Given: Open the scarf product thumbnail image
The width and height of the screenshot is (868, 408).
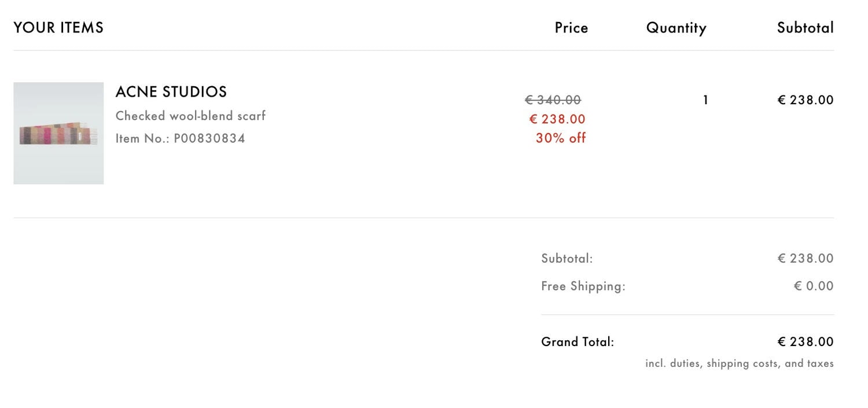Looking at the screenshot, I should (58, 133).
